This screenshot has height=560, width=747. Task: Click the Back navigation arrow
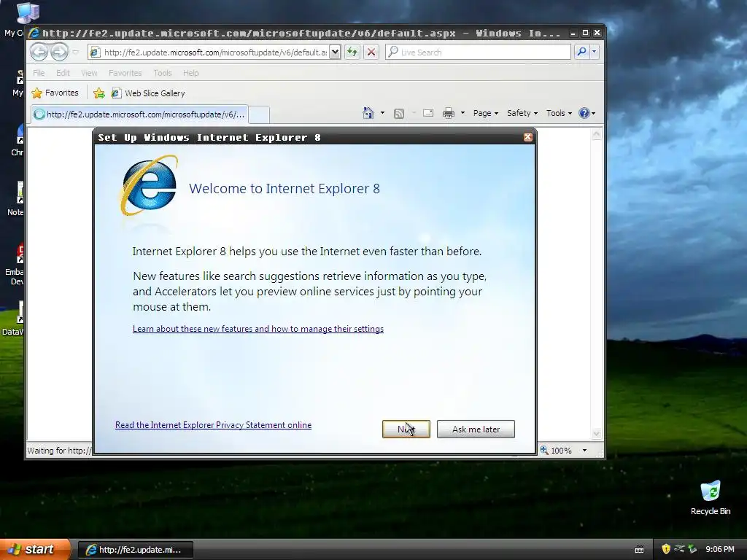tap(39, 52)
